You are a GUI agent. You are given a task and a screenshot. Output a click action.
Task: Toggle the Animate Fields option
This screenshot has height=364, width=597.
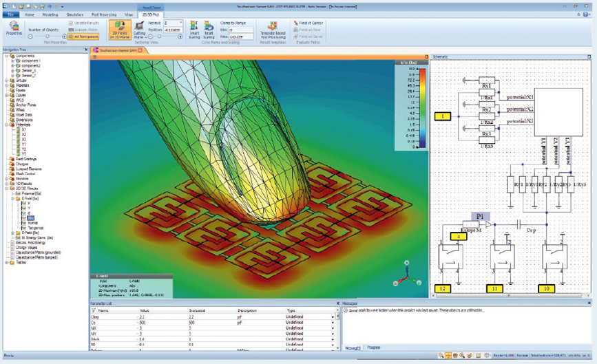[x=83, y=30]
